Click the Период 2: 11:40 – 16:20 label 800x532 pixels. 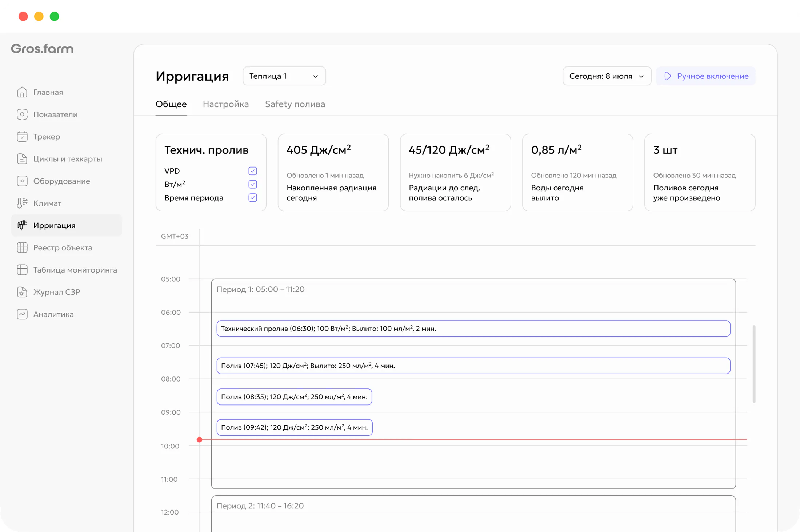[x=260, y=506]
